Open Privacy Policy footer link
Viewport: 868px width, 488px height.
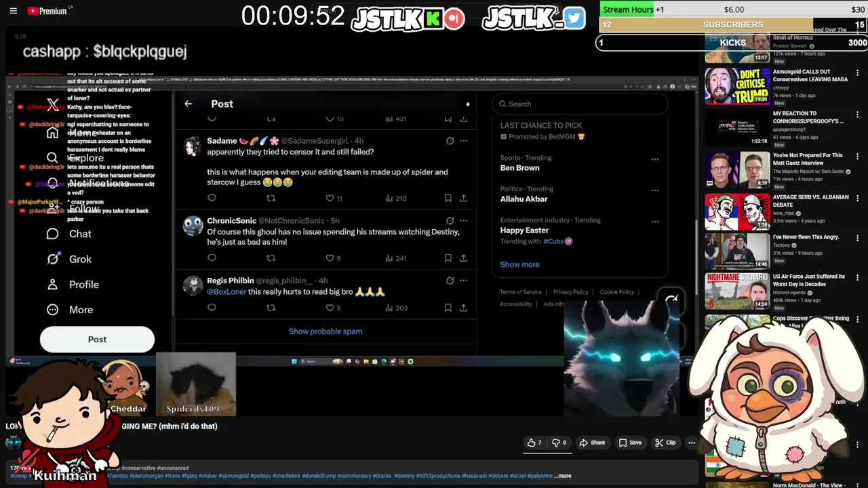pyautogui.click(x=571, y=292)
